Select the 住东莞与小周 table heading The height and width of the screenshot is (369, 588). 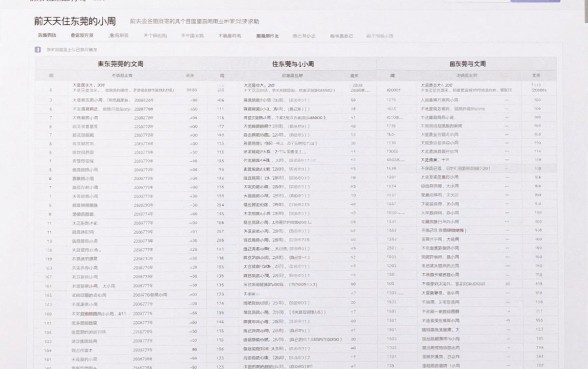(293, 64)
